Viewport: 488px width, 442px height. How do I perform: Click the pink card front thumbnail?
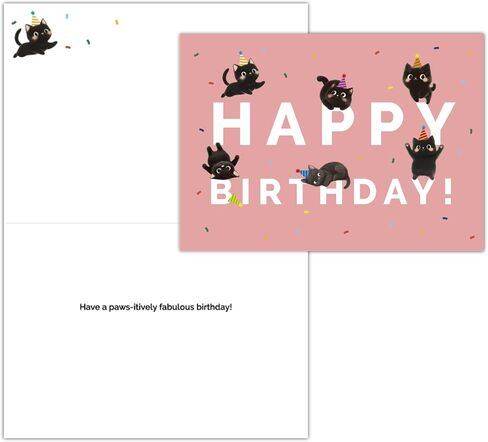332,142
